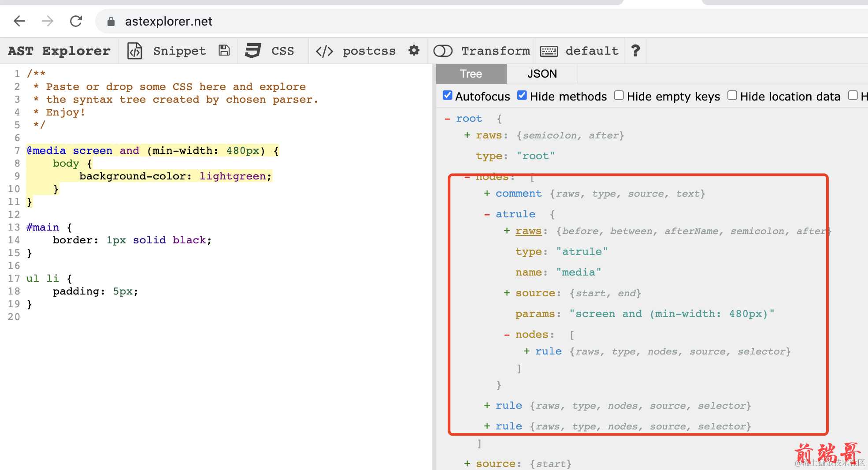Click the Snippet code file icon

tap(134, 51)
